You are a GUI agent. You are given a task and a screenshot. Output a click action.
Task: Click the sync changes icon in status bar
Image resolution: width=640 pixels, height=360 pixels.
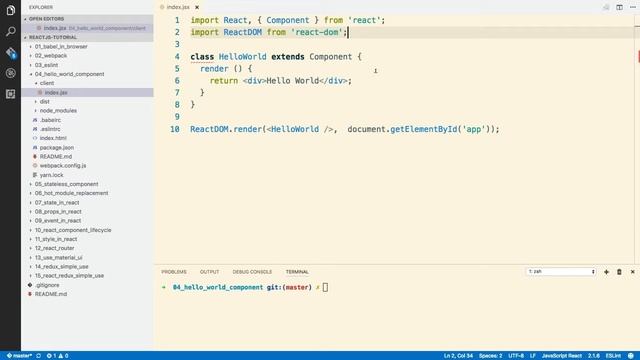click(x=39, y=356)
